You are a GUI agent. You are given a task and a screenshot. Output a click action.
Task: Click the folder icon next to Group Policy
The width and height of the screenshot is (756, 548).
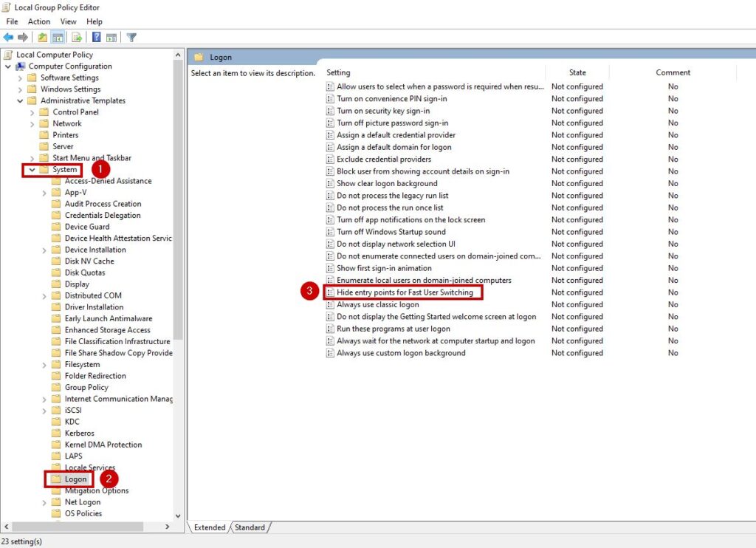(56, 387)
